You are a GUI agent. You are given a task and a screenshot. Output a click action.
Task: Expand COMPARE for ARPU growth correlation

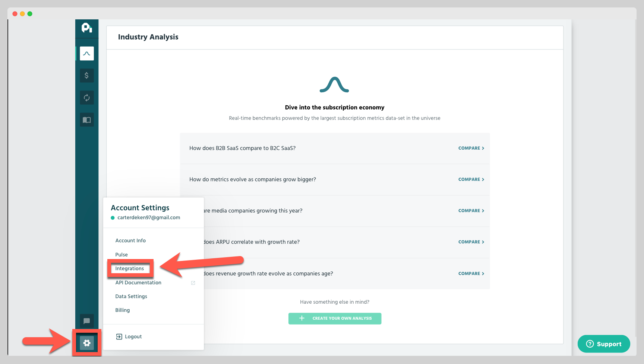pyautogui.click(x=471, y=242)
